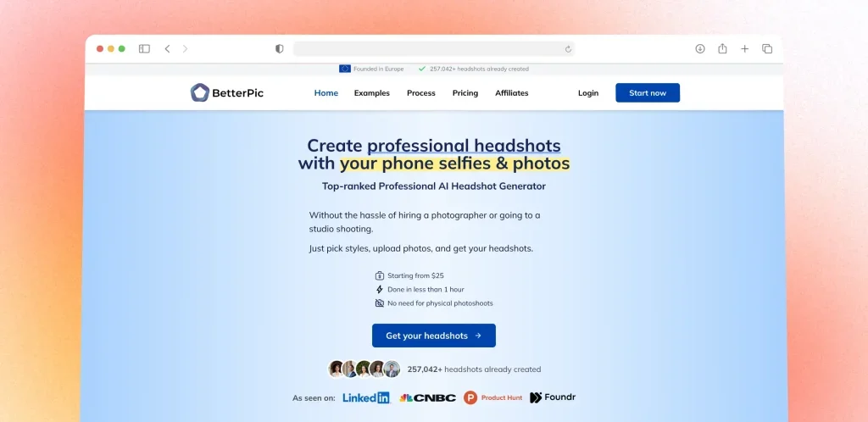
Task: Click the 'As seen on:' label
Action: 314,397
